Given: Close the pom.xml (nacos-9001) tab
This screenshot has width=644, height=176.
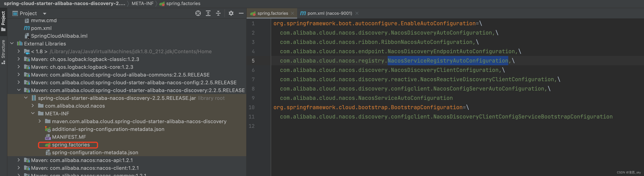Looking at the screenshot, I should point(357,13).
